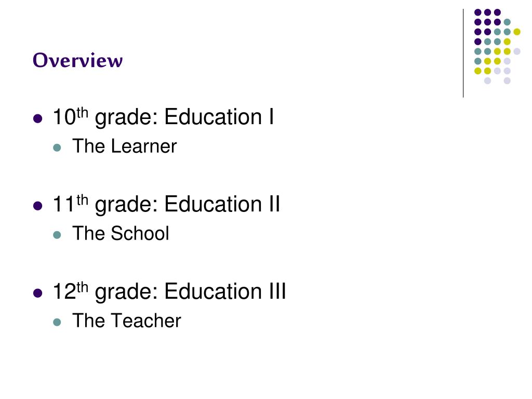Click the top-left purple dot in pattern

478,12
